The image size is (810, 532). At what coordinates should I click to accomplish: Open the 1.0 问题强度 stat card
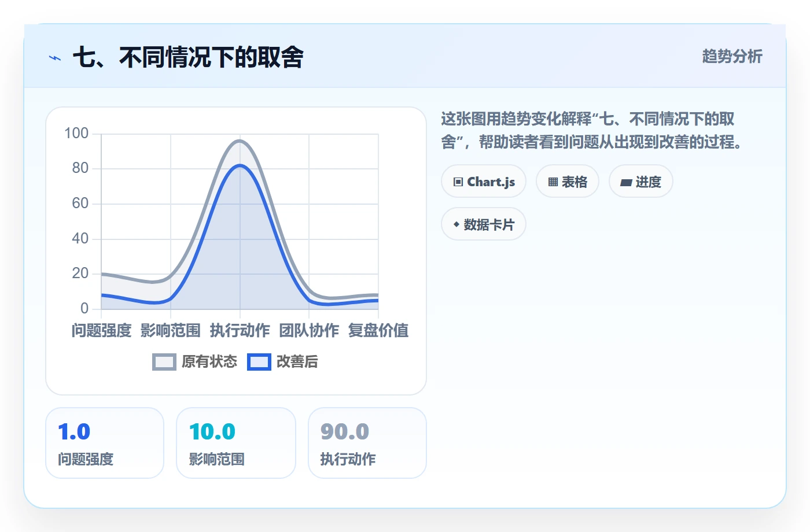105,443
